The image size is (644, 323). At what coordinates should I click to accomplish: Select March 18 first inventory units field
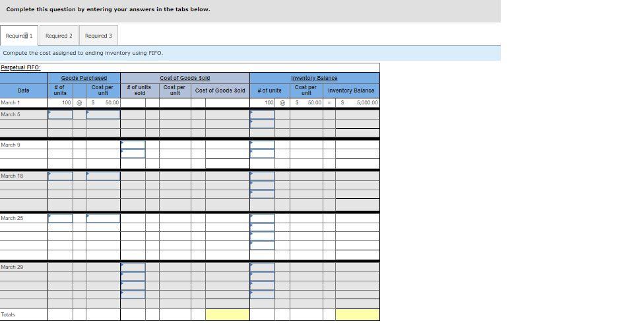coord(263,176)
